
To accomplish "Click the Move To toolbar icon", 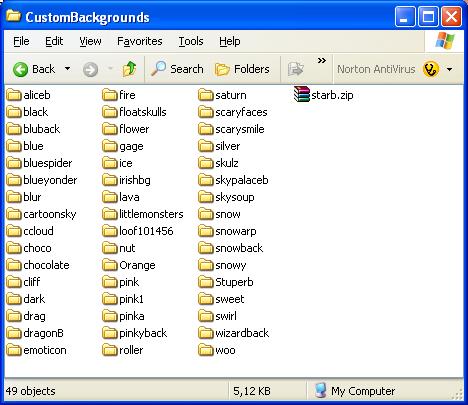I will (x=295, y=69).
